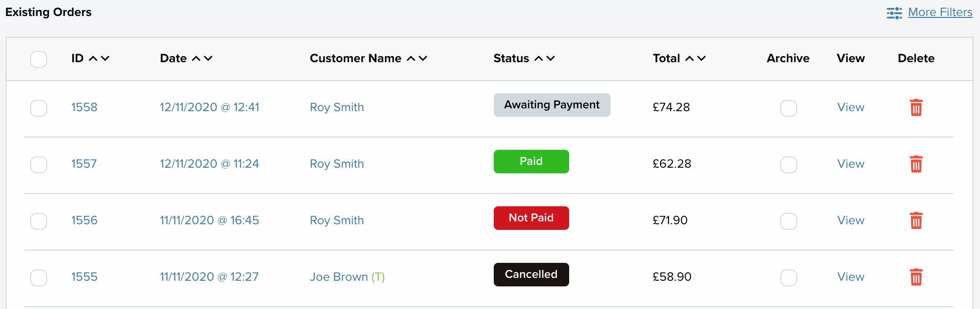Screen dimensions: 980x309
Task: Remove order 1556 using trash icon
Action: tap(916, 220)
